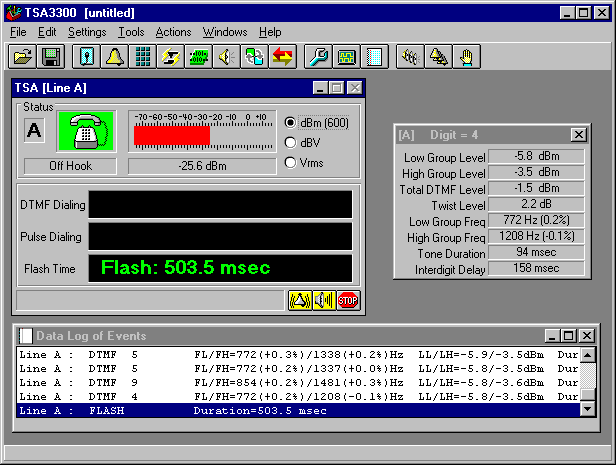Select the DTMF 9 log row
This screenshot has height=465, width=616.
pos(299,383)
